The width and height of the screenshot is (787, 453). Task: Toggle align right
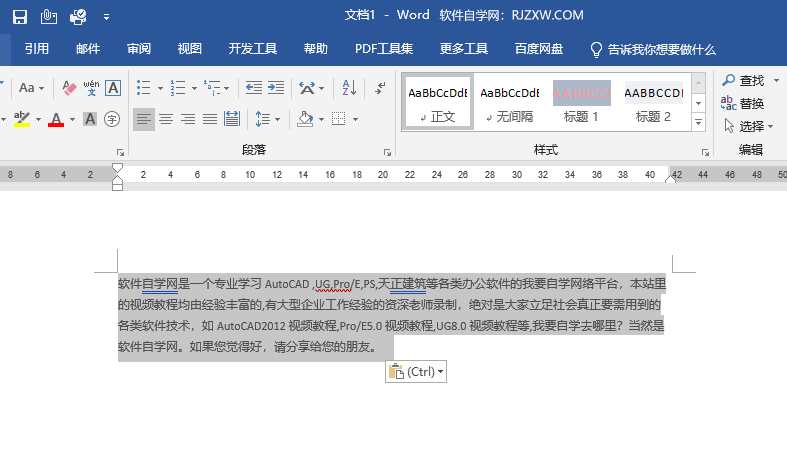(188, 119)
